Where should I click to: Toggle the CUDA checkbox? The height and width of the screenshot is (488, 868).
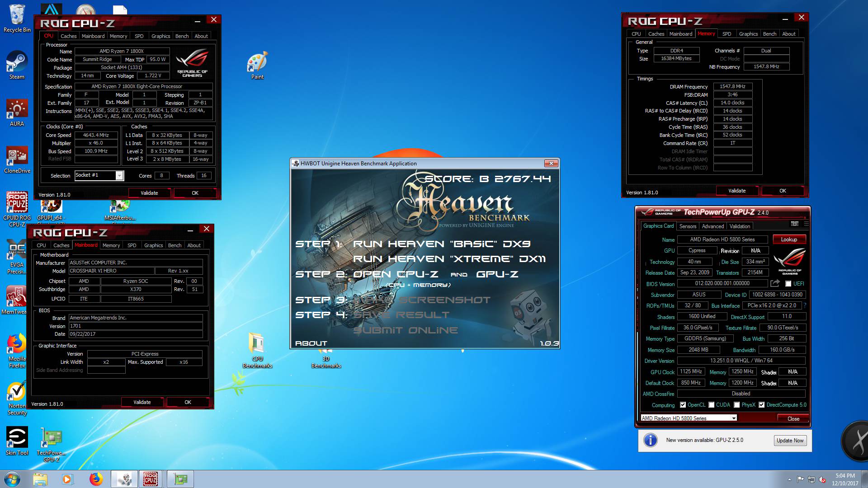[711, 405]
